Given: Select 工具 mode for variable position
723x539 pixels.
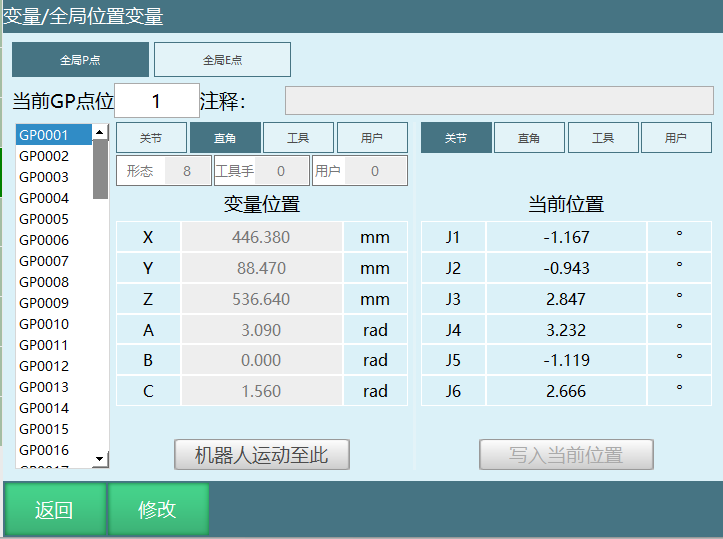Looking at the screenshot, I should 298,138.
